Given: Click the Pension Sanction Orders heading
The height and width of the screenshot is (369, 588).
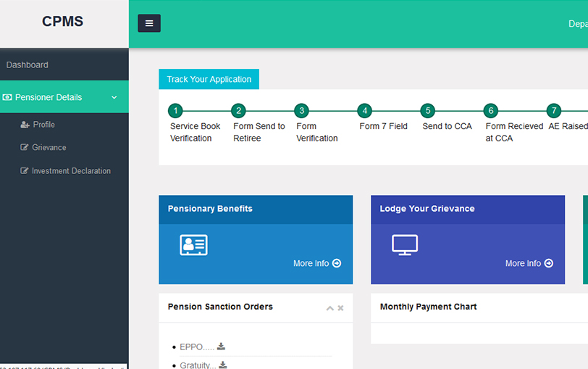Looking at the screenshot, I should click(x=220, y=307).
